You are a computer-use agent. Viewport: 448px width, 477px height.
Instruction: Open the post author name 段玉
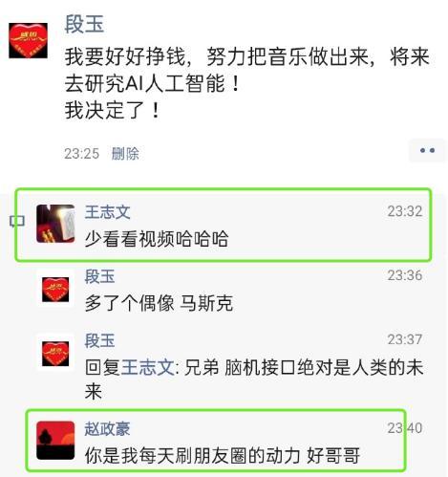point(84,24)
